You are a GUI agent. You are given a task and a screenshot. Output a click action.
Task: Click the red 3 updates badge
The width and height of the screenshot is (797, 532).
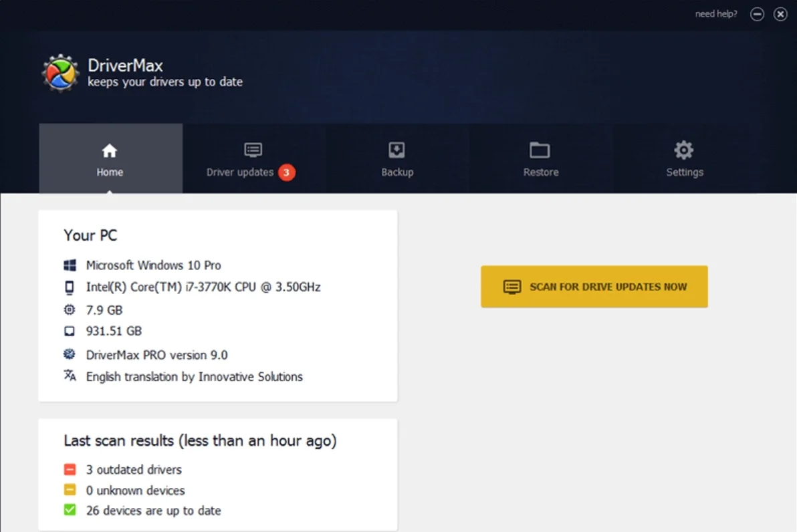tap(287, 172)
